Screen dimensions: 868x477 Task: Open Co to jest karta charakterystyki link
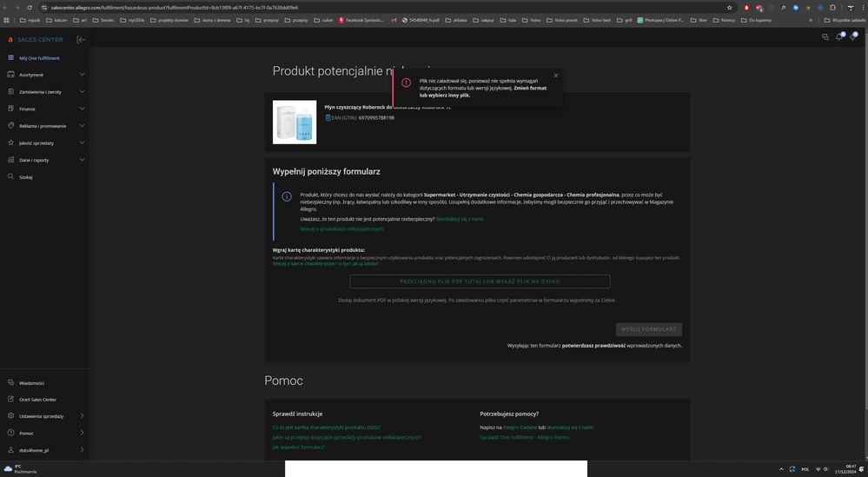click(327, 427)
